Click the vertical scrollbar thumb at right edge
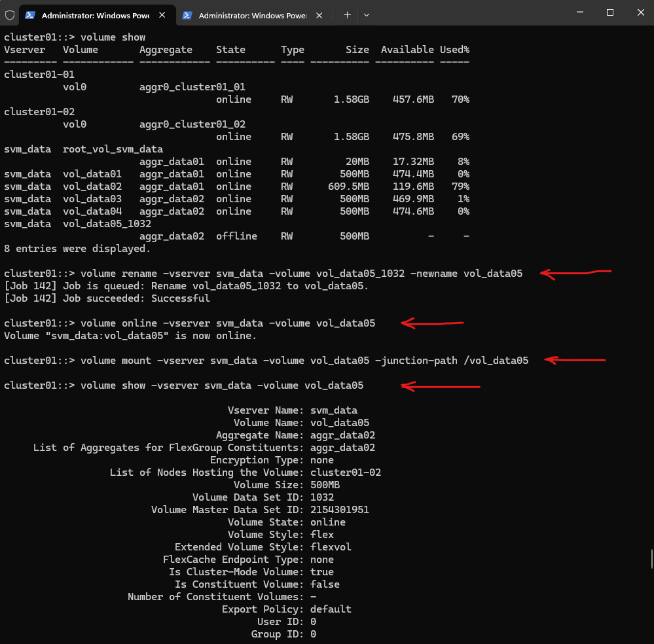The image size is (654, 644). point(651,559)
